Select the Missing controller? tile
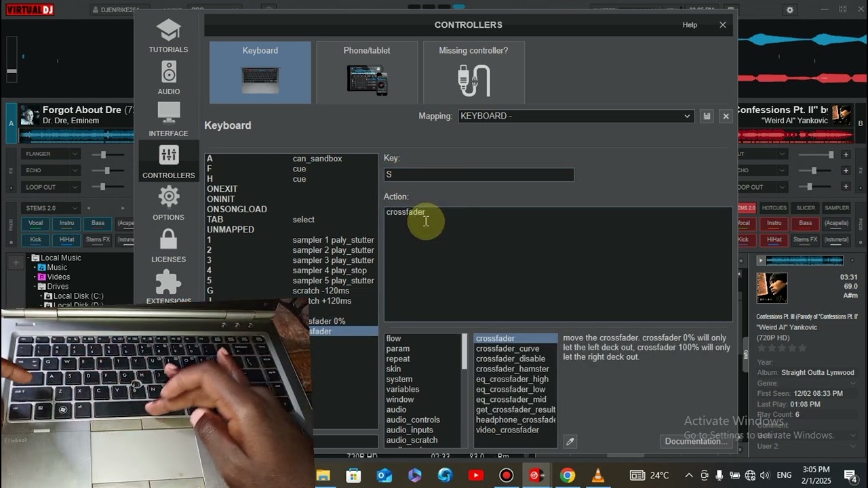 point(473,73)
